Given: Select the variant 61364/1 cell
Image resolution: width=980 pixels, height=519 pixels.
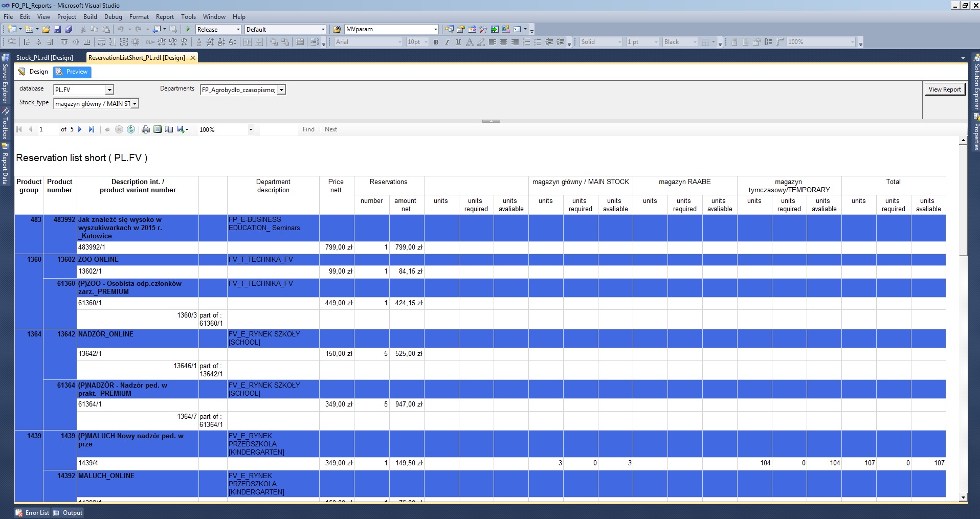Looking at the screenshot, I should (138, 404).
